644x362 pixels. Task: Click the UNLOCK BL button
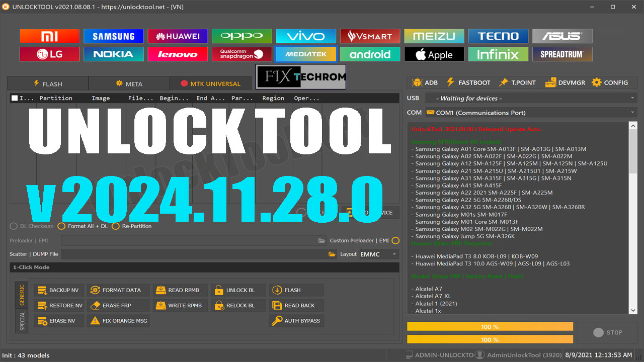tap(238, 290)
